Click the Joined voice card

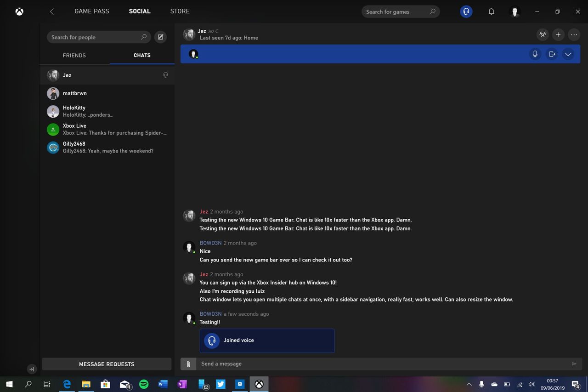(267, 341)
